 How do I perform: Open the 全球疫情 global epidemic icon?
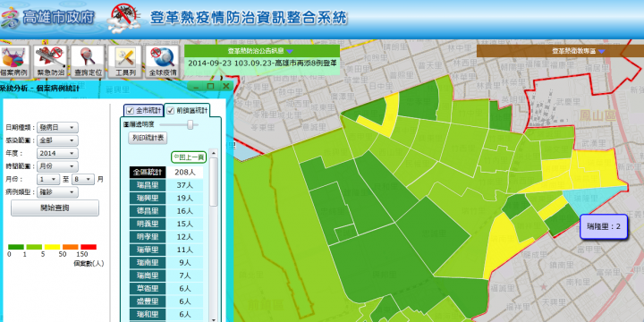(x=162, y=62)
